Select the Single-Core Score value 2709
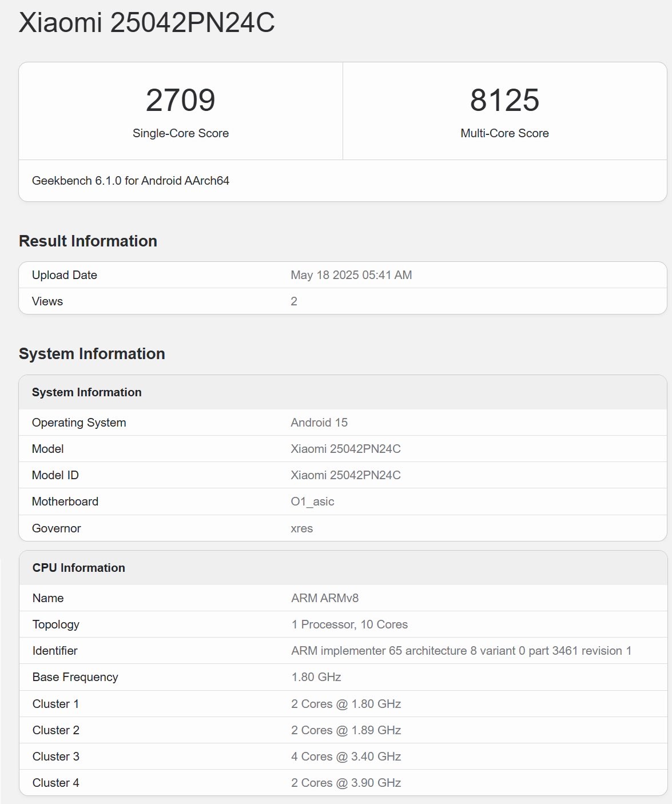The image size is (672, 804). pyautogui.click(x=180, y=100)
